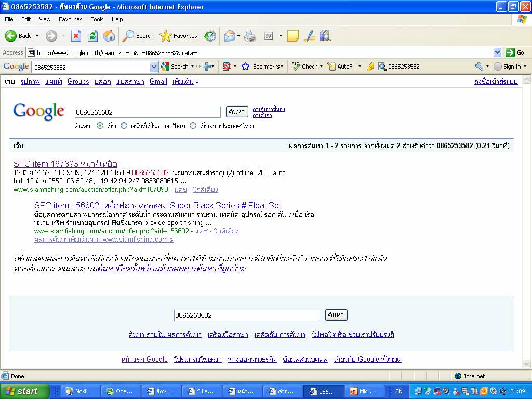Click the Google Toolbar blue plus icon

[x=207, y=66]
